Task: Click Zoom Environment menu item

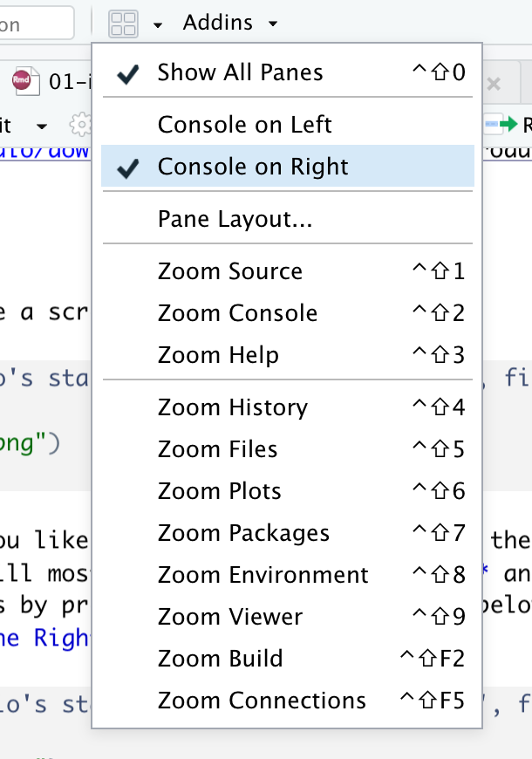Action: pyautogui.click(x=263, y=575)
